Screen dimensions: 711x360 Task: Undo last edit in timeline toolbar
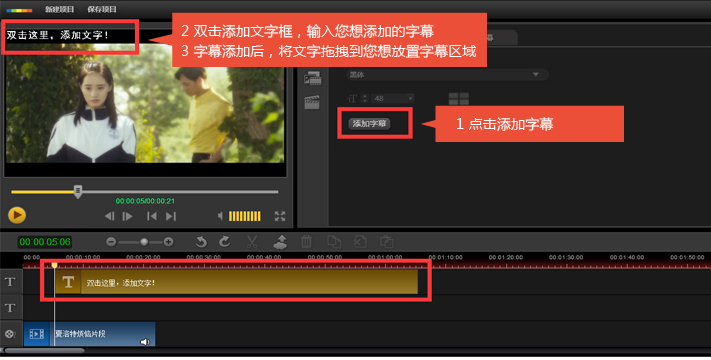tap(201, 242)
